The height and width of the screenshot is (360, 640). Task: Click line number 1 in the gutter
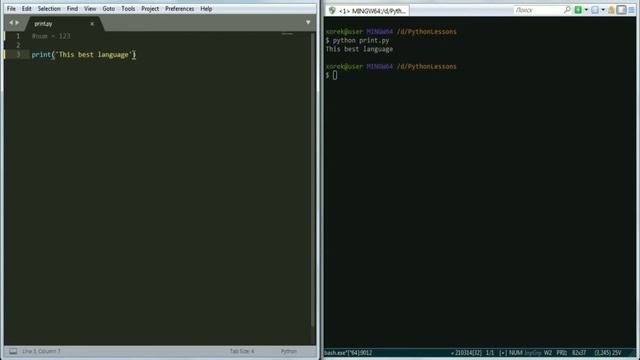(x=18, y=36)
